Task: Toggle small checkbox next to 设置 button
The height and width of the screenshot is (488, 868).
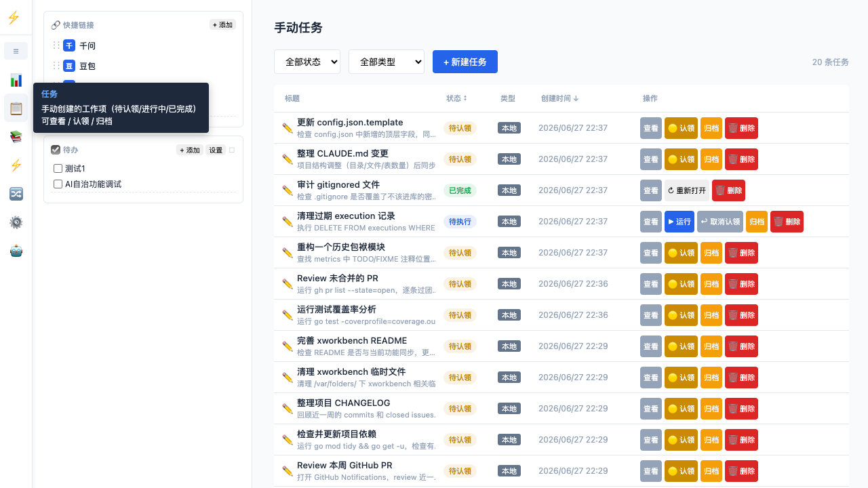Action: (232, 150)
